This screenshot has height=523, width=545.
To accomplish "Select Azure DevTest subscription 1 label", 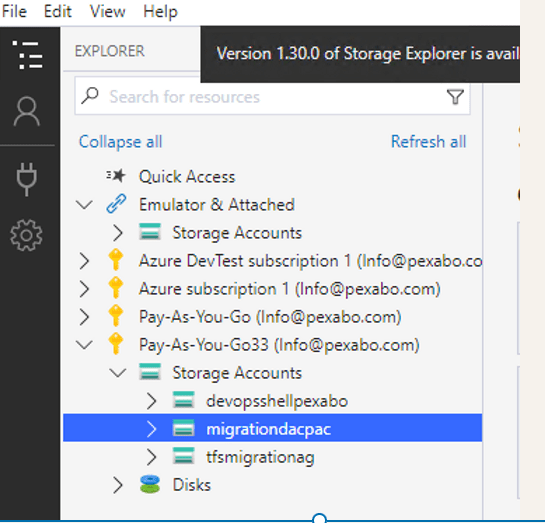I will 310,261.
